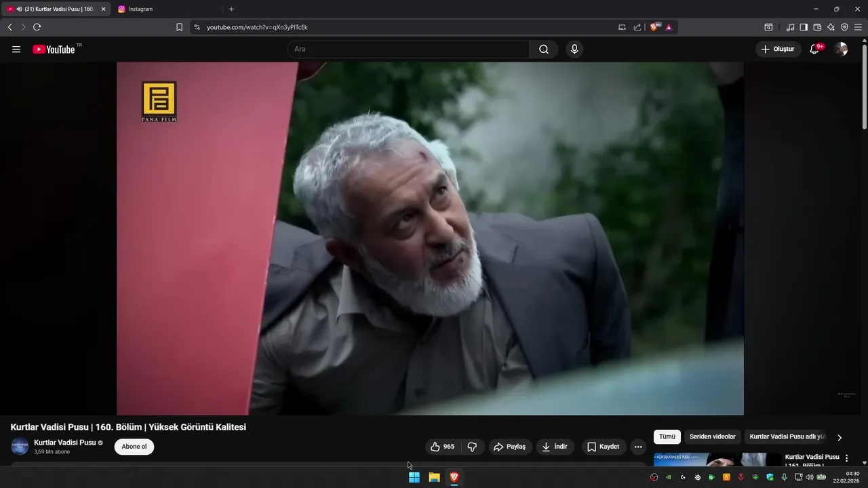
Task: Focus the Ara search field
Action: [408, 49]
